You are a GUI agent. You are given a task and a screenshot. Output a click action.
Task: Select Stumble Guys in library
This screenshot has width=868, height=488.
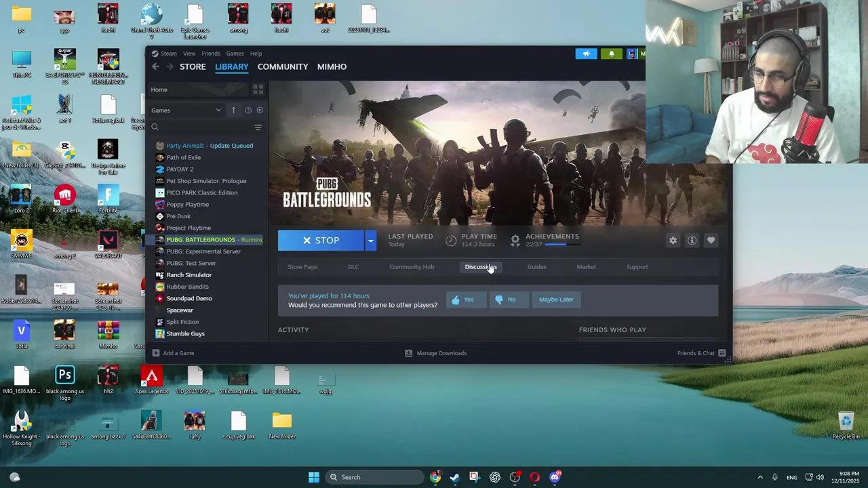[185, 334]
